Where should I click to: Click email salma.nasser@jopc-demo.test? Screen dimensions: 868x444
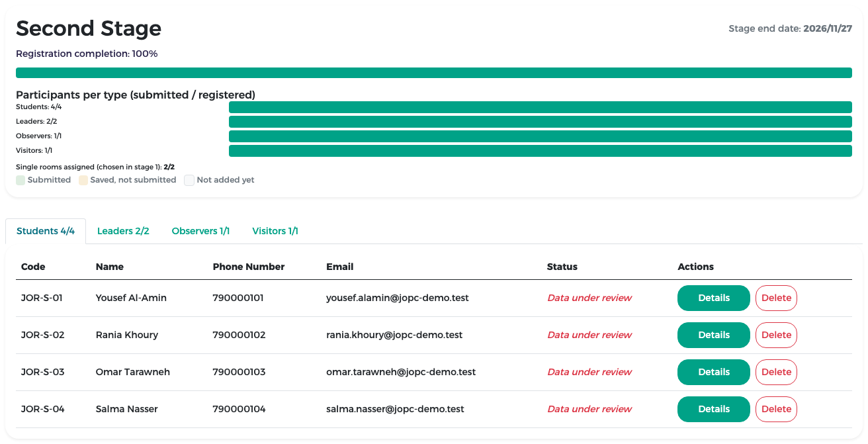tap(395, 409)
